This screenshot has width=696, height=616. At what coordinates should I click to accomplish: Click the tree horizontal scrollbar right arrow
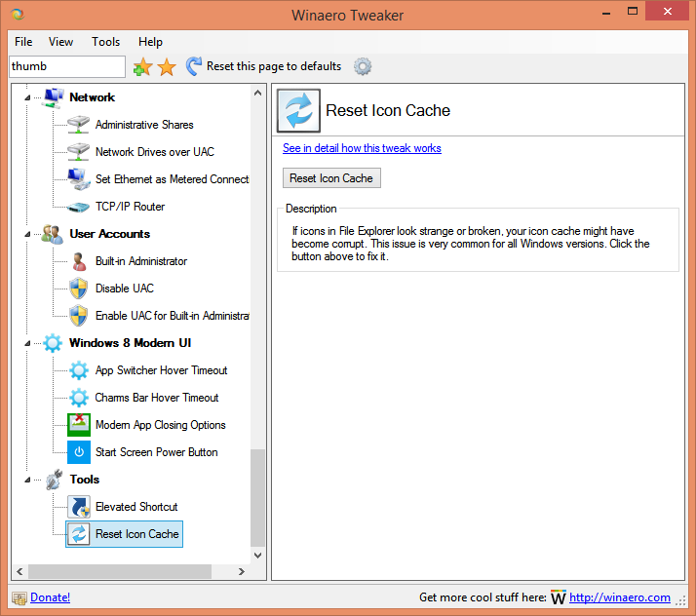(242, 571)
